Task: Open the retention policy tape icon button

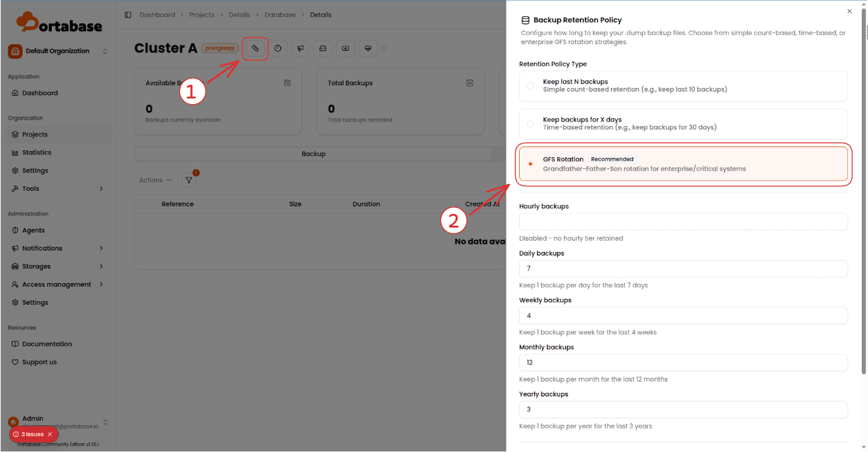Action: [255, 48]
